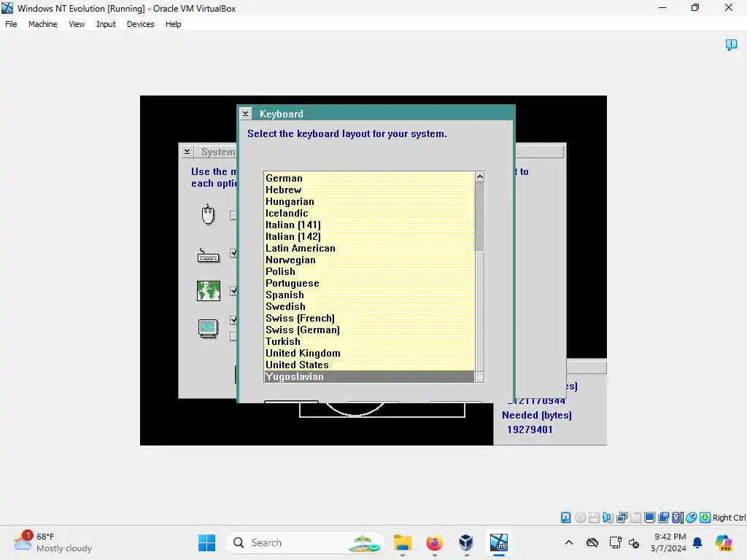This screenshot has height=560, width=747.
Task: Click the mouse integration indicator
Action: [x=692, y=517]
